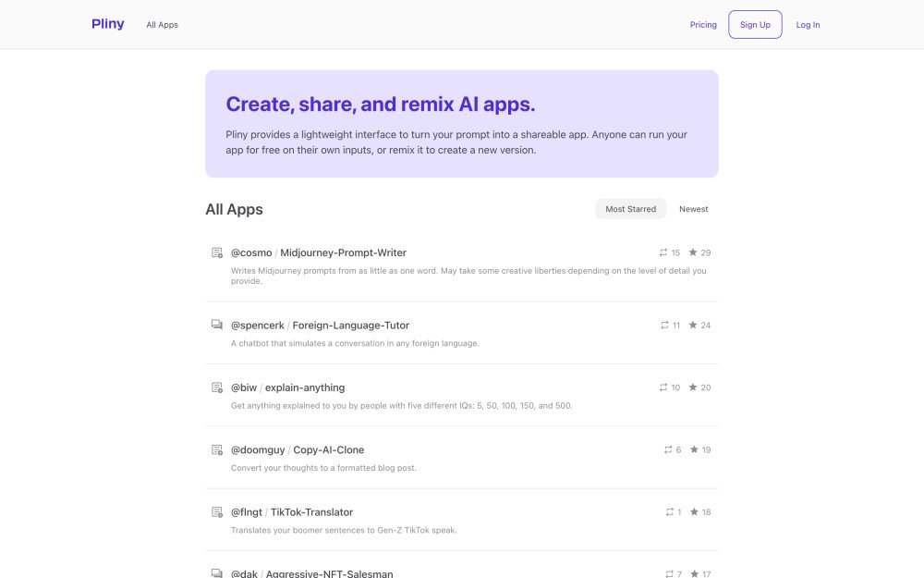The height and width of the screenshot is (578, 924).
Task: Click the remix icon on explain-anything row
Action: pyautogui.click(x=663, y=387)
